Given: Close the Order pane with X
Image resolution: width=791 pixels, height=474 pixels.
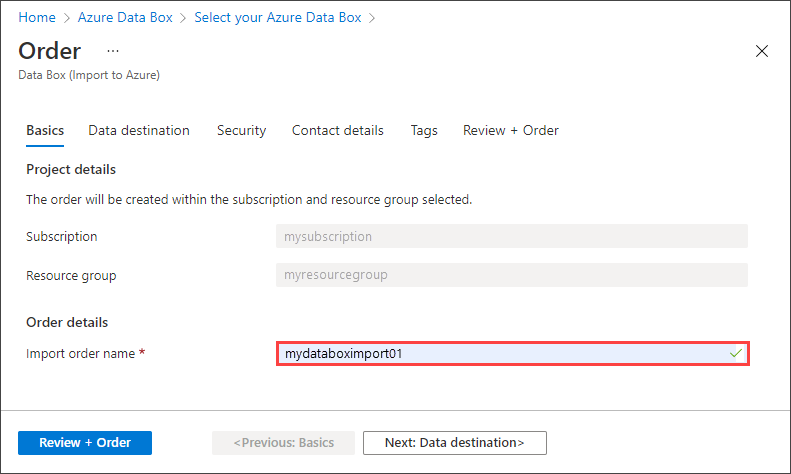Looking at the screenshot, I should point(761,51).
